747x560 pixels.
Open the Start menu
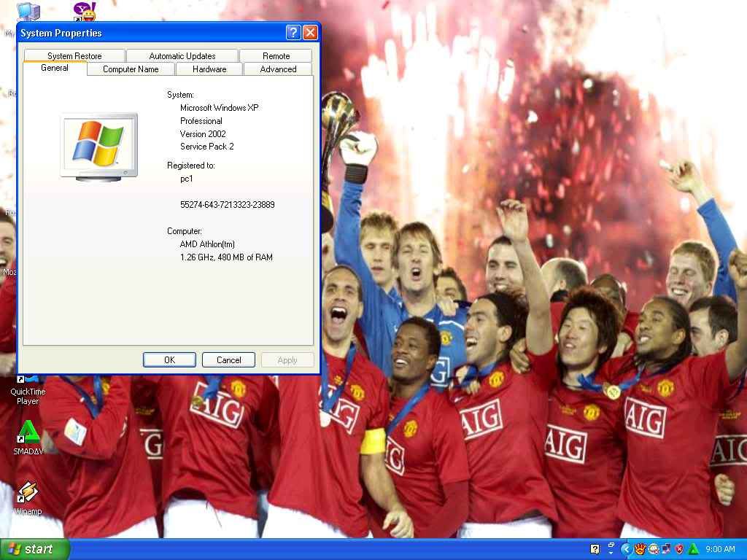34,550
